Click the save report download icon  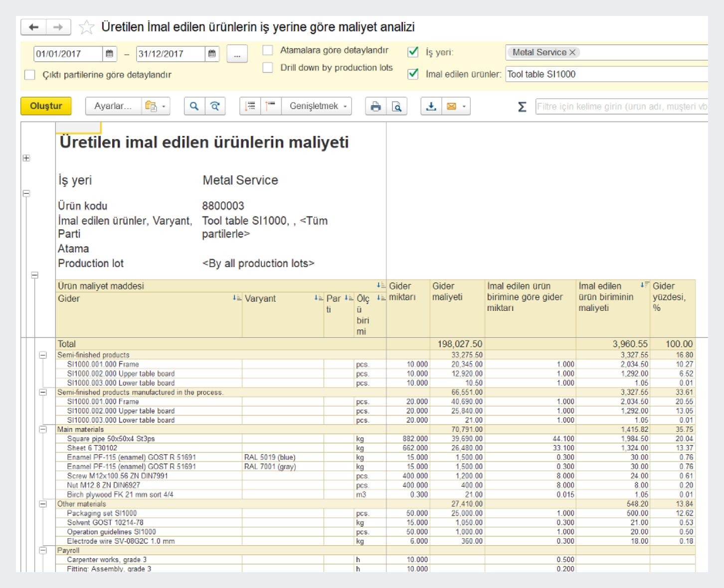click(431, 106)
